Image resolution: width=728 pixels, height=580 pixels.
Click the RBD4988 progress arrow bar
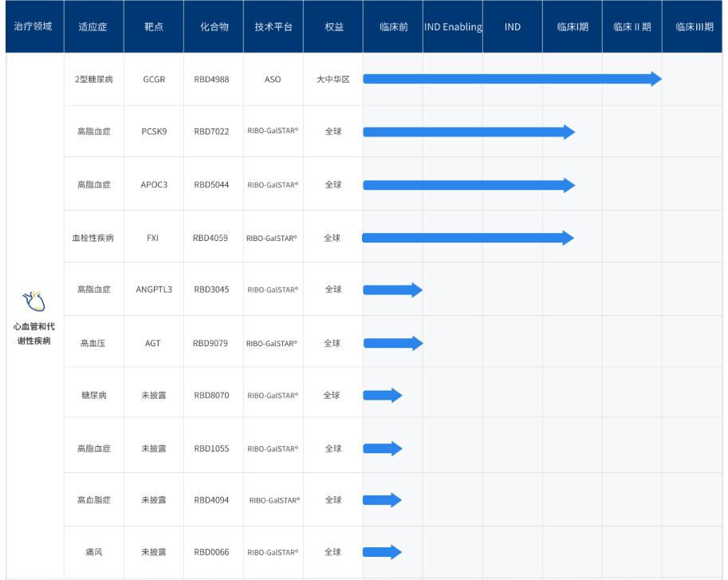(512, 79)
